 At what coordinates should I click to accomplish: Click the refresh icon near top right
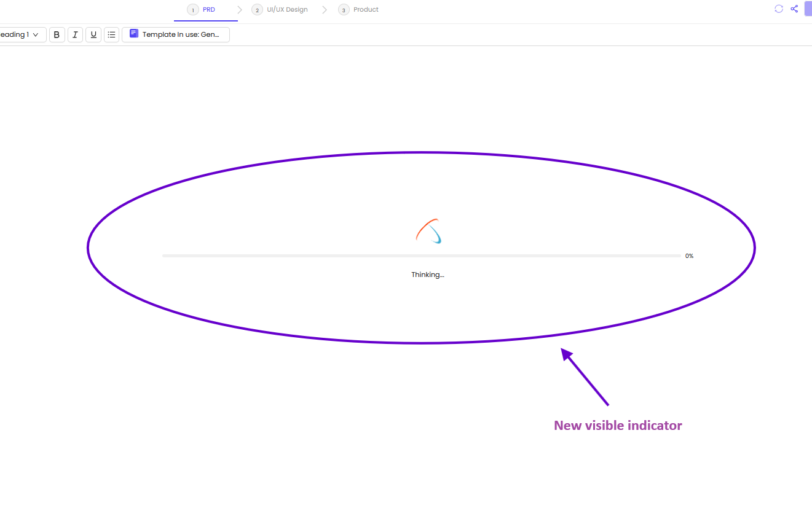click(779, 9)
